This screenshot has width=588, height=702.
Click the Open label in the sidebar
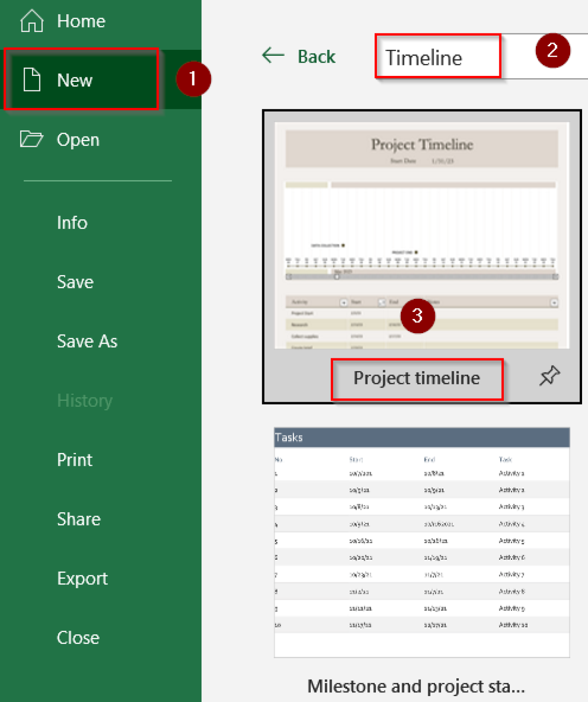click(78, 140)
